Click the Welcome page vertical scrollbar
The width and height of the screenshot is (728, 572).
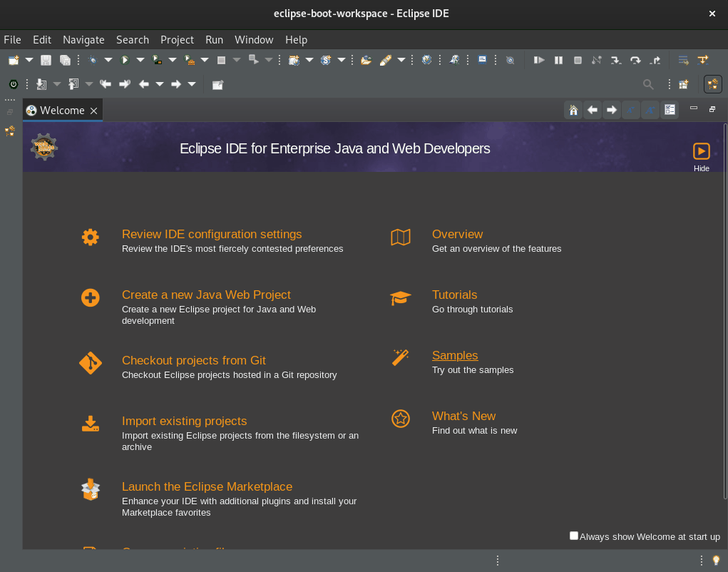click(724, 311)
